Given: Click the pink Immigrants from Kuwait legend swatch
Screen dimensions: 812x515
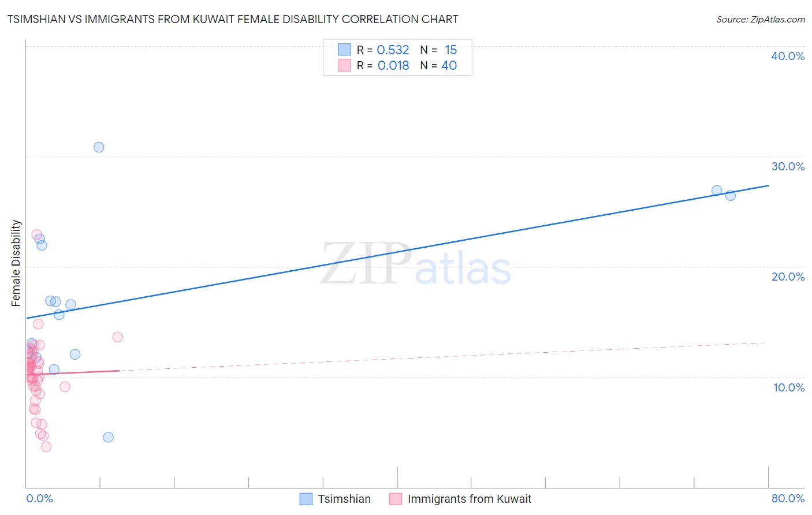Looking at the screenshot, I should point(396,499).
